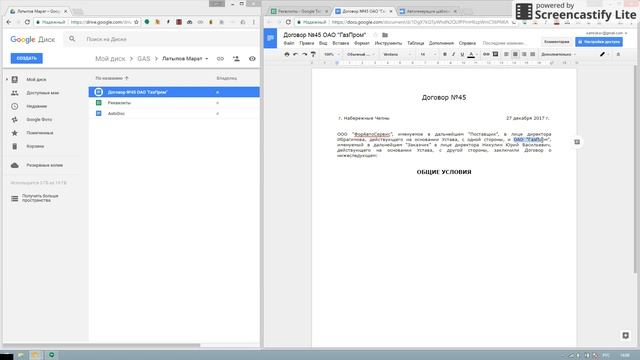Click the Explore button at page bottom
The height and width of the screenshot is (360, 640).
625,335
